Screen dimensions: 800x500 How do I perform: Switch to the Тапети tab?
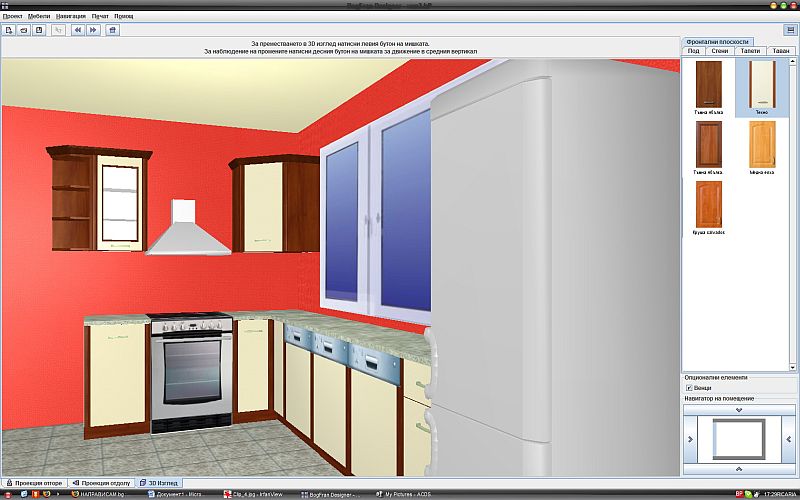(750, 51)
